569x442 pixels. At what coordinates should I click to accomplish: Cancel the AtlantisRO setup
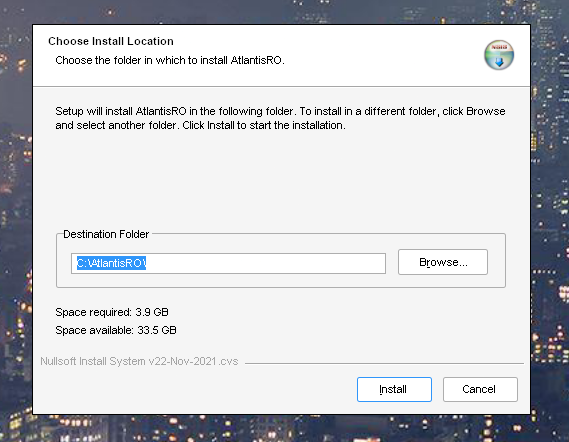pos(480,389)
